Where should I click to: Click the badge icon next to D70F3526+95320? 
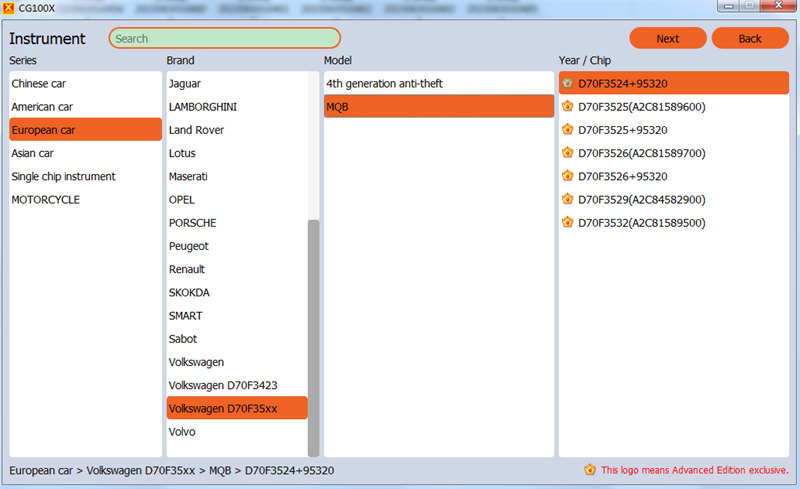(567, 176)
